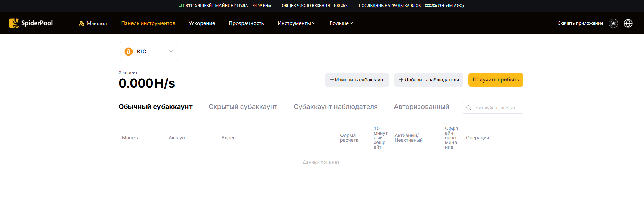This screenshot has width=644, height=203.
Task: Click the pickaxe Майнинг icon
Action: point(81,23)
